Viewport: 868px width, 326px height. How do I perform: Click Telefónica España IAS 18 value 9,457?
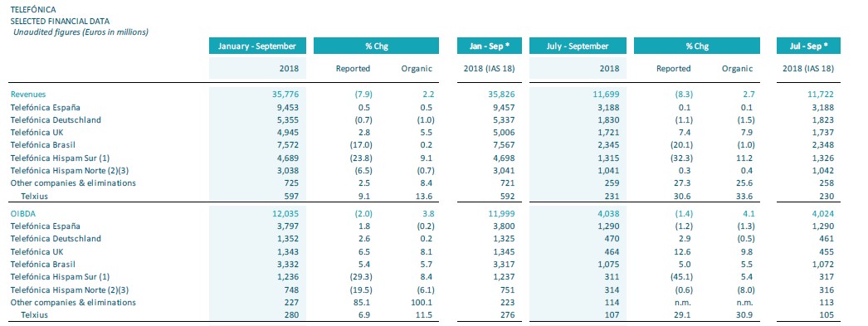(x=505, y=107)
